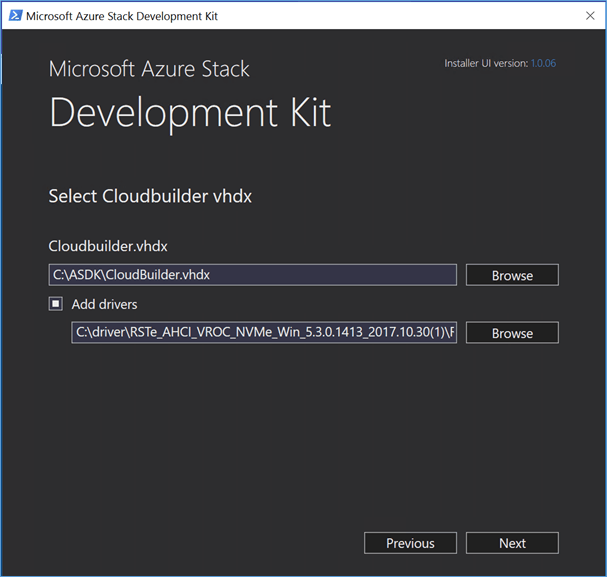Click the C:\ASDK\CloudBuilder.vhdx path field

(x=253, y=275)
